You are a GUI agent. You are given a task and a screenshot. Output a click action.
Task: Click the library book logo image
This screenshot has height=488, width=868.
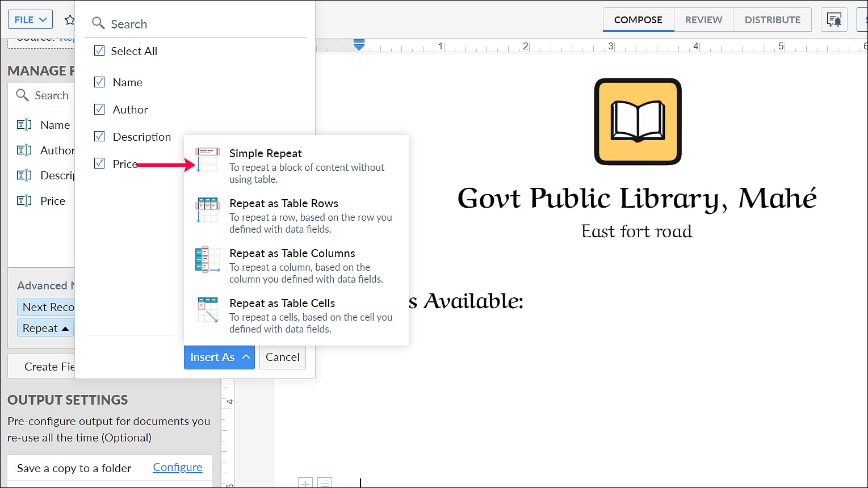coord(638,121)
